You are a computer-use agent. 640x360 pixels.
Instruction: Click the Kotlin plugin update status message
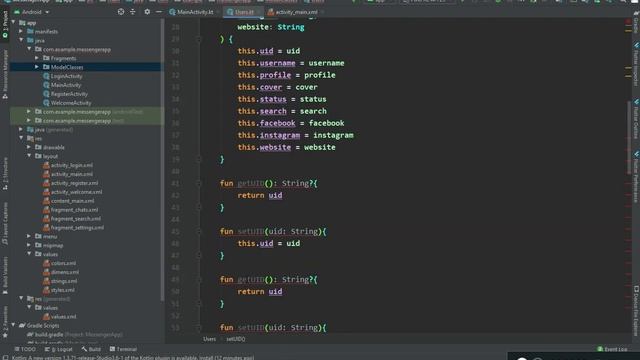tap(133, 358)
